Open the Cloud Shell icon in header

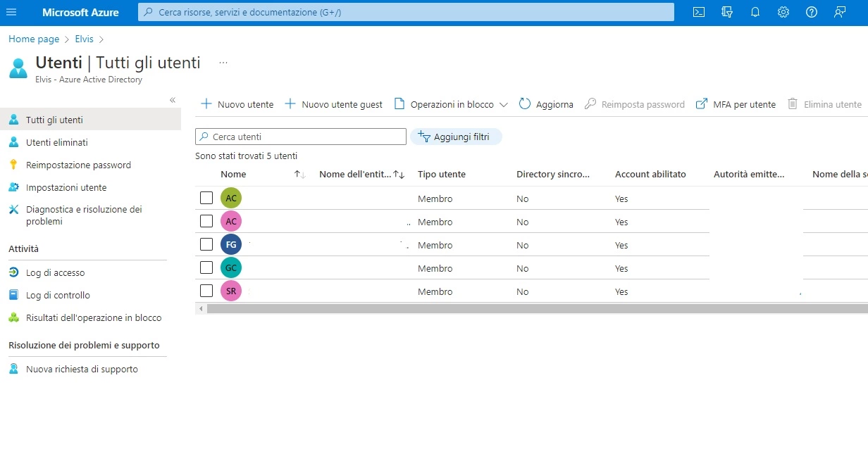(x=698, y=12)
